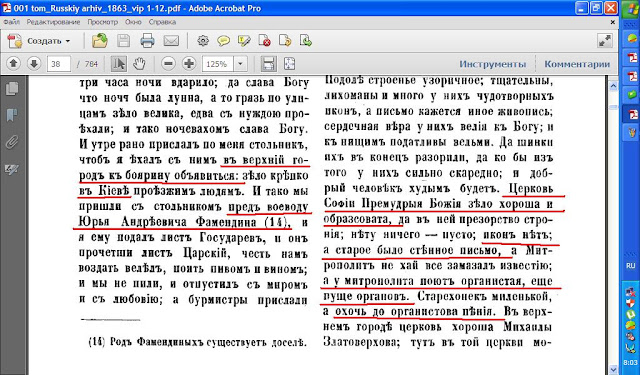Add a sticky note comment
This screenshot has width=640, height=375.
click(x=223, y=41)
